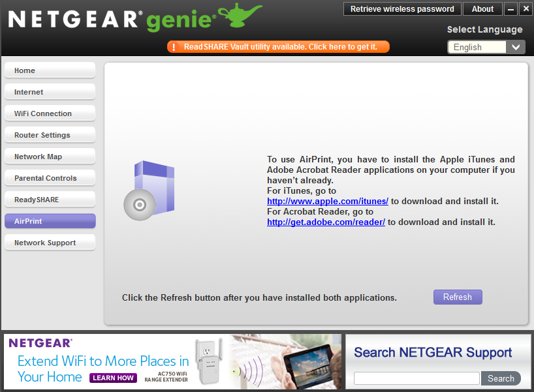Click the Select Language label

pos(484,29)
